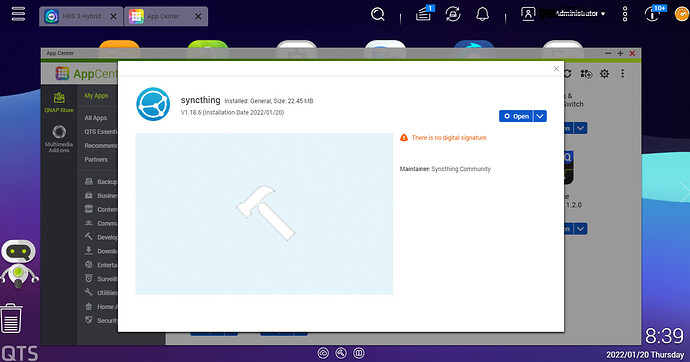Open the QTS main menu hamburger icon

coord(18,14)
